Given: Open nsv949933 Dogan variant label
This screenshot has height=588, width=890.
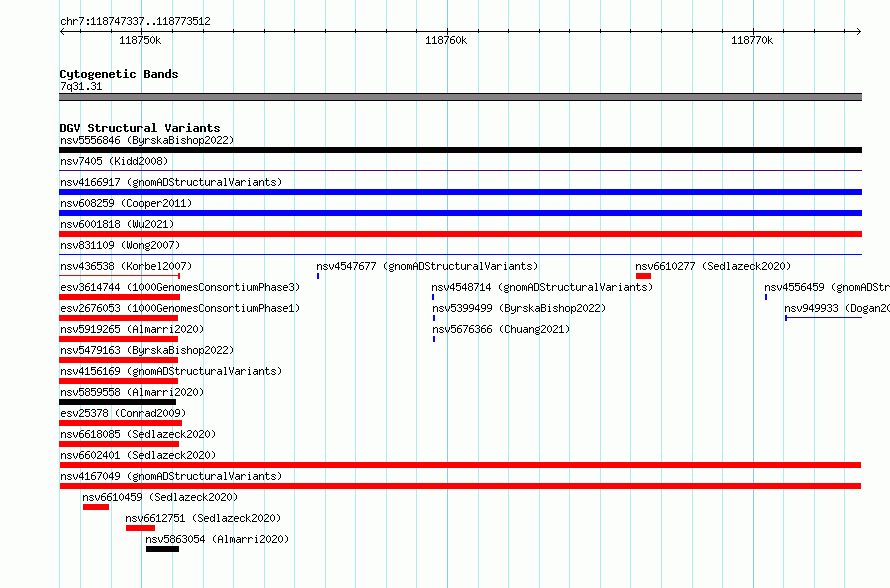Looking at the screenshot, I should pos(837,308).
